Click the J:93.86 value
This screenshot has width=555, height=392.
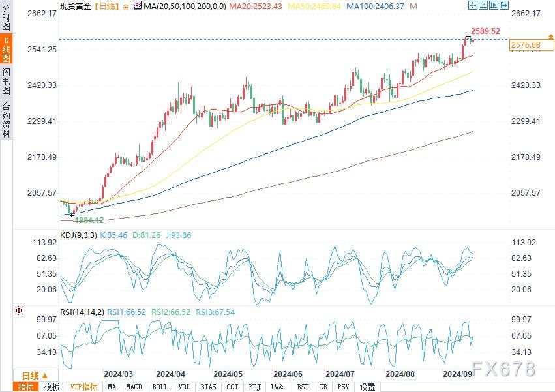(x=179, y=235)
